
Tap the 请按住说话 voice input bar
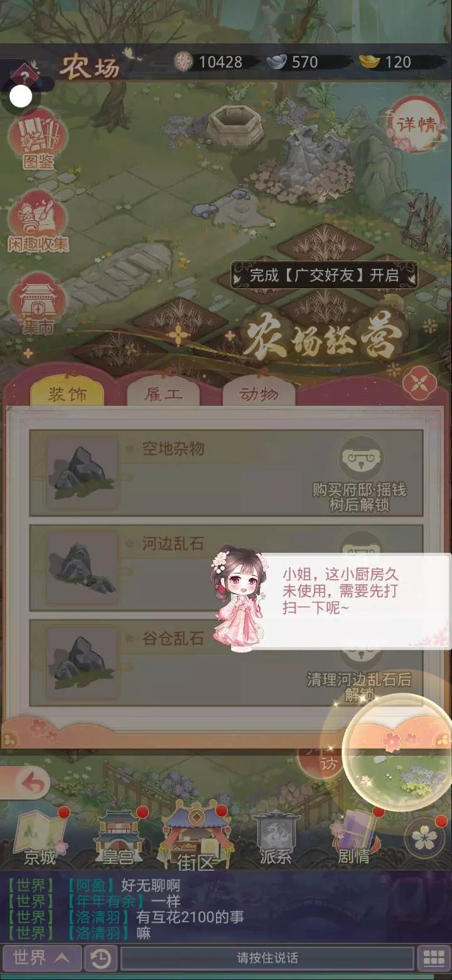click(x=267, y=959)
